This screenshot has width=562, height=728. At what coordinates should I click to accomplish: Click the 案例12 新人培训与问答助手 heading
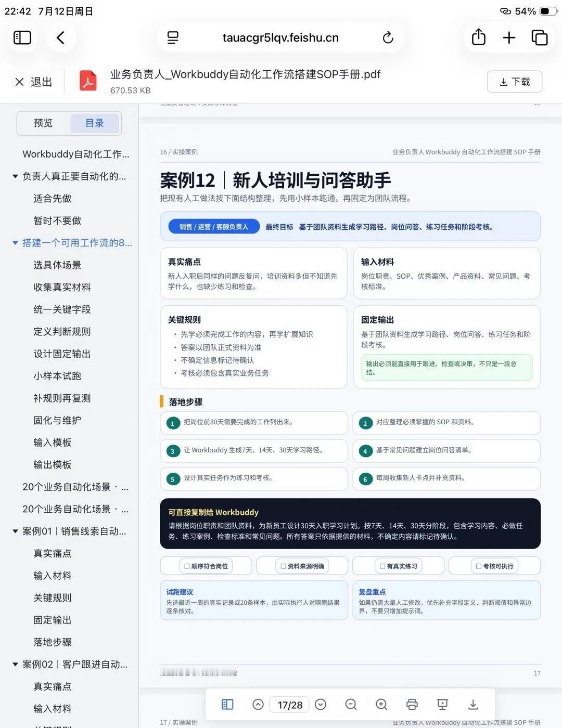point(276,180)
